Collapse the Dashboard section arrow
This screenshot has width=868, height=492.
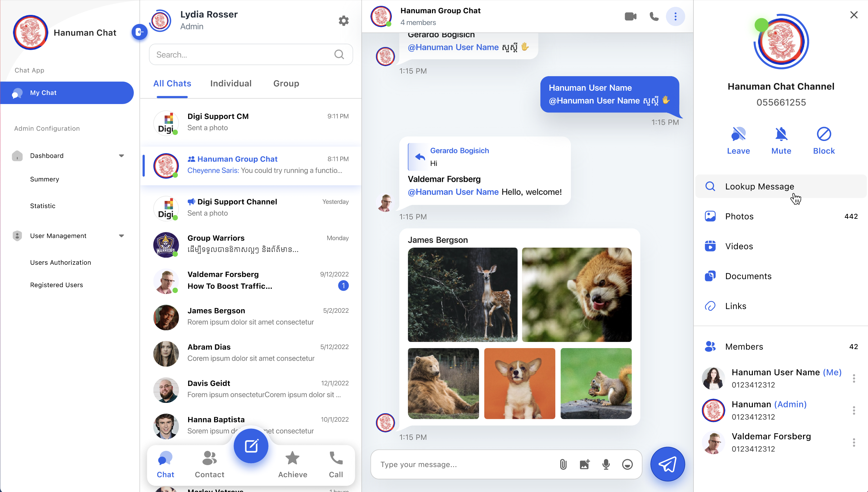(121, 156)
